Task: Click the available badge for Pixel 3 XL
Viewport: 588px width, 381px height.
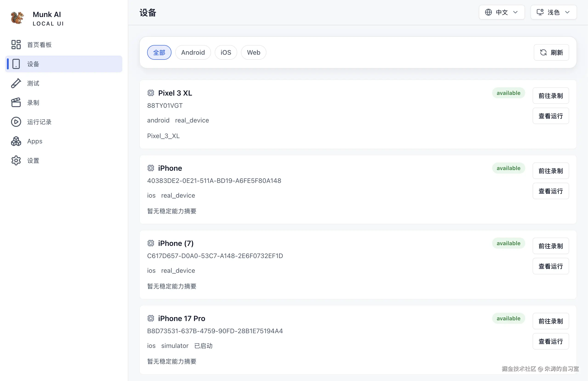Action: tap(508, 93)
